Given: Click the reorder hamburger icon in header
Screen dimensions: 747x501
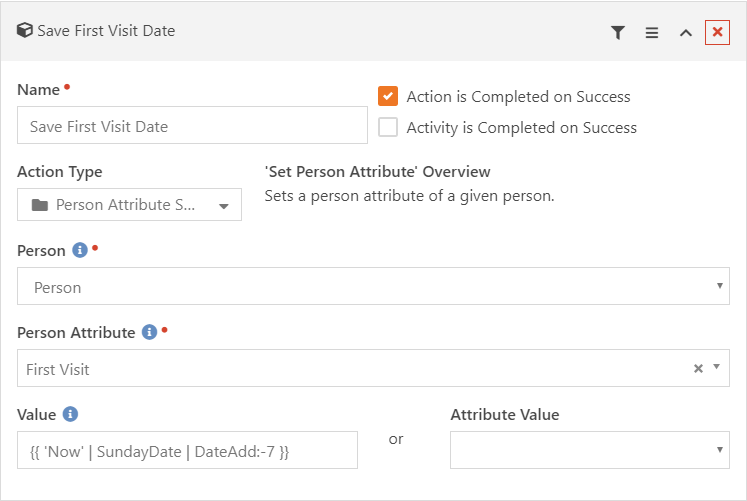Looking at the screenshot, I should 652,32.
